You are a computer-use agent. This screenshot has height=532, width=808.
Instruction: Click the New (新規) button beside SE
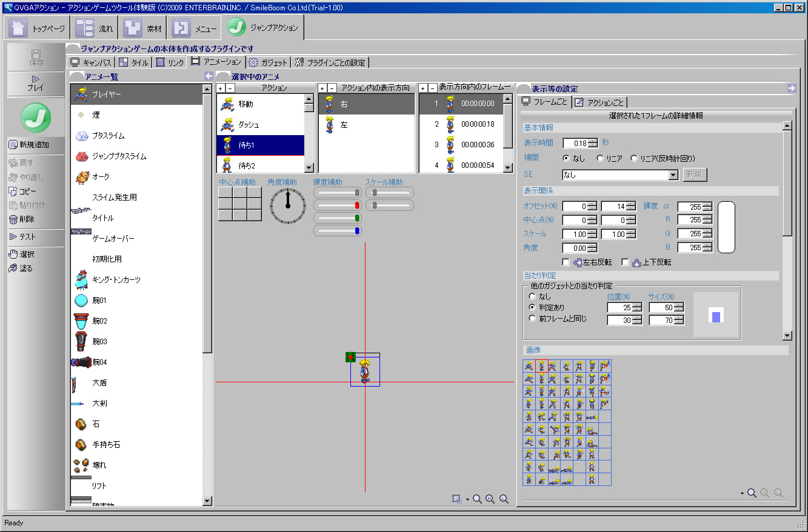tap(695, 175)
